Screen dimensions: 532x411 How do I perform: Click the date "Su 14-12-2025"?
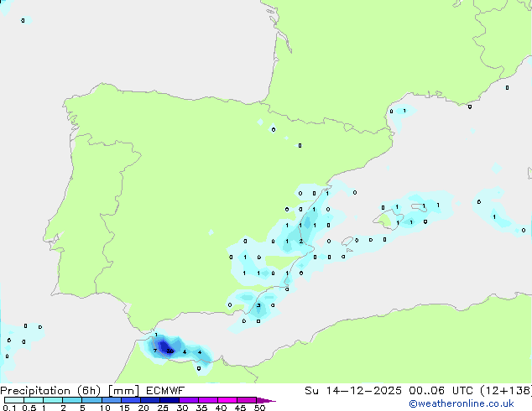(x=353, y=391)
